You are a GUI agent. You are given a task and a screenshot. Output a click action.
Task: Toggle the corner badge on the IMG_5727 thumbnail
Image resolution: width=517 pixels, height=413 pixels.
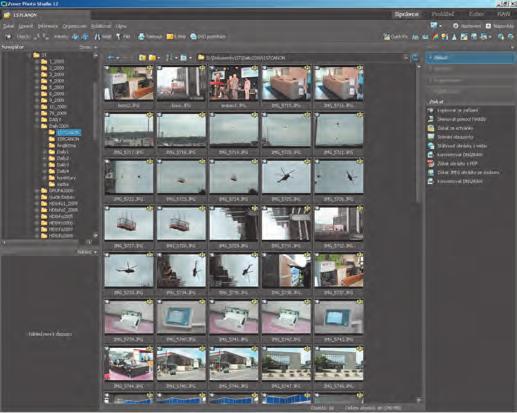click(149, 209)
